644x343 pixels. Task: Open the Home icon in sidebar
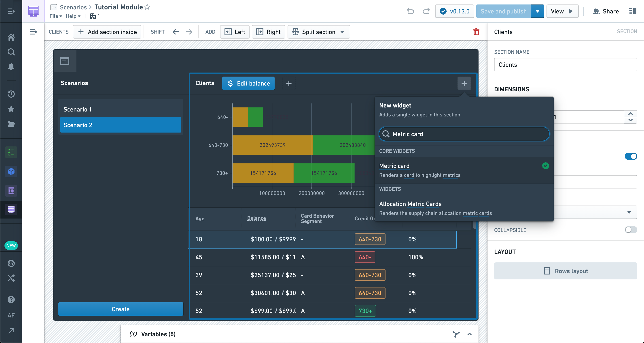click(x=11, y=37)
